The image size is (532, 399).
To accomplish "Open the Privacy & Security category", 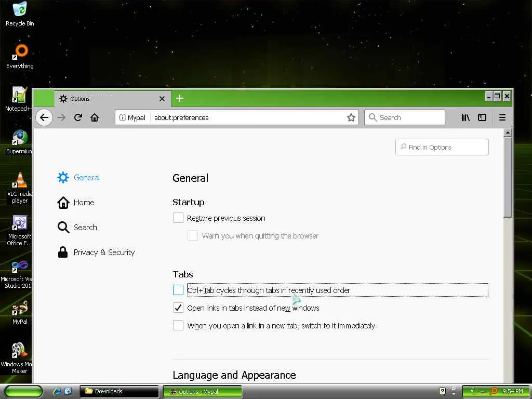I will 96,252.
